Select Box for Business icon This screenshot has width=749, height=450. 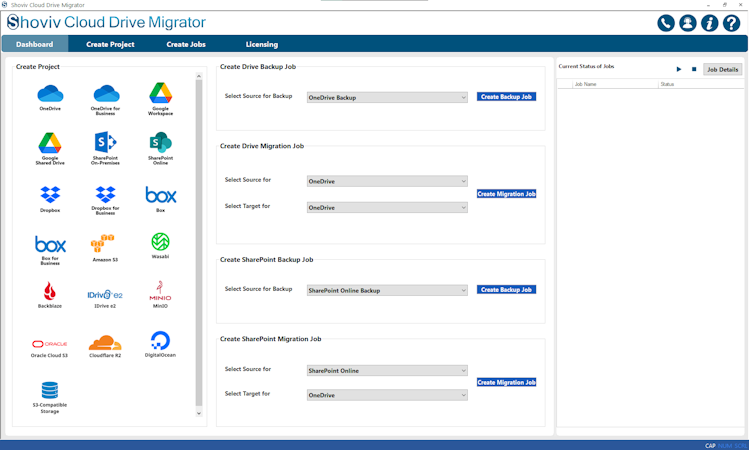(50, 245)
